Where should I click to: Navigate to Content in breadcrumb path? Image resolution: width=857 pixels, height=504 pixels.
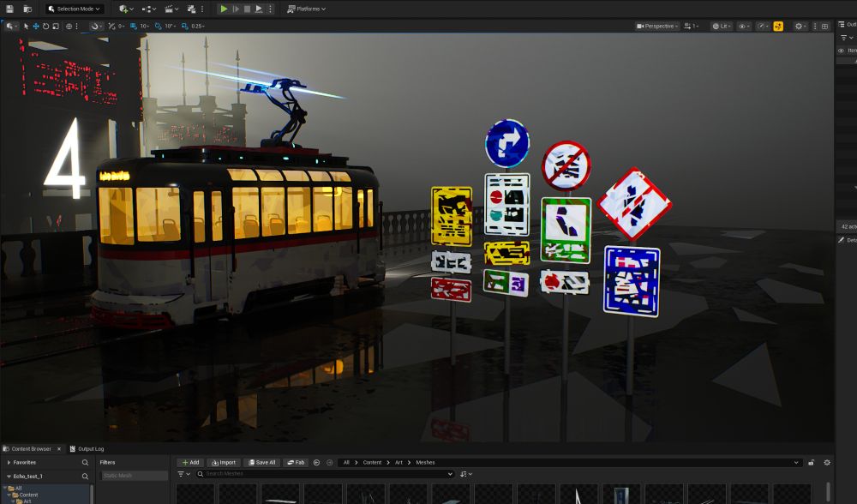(372, 463)
